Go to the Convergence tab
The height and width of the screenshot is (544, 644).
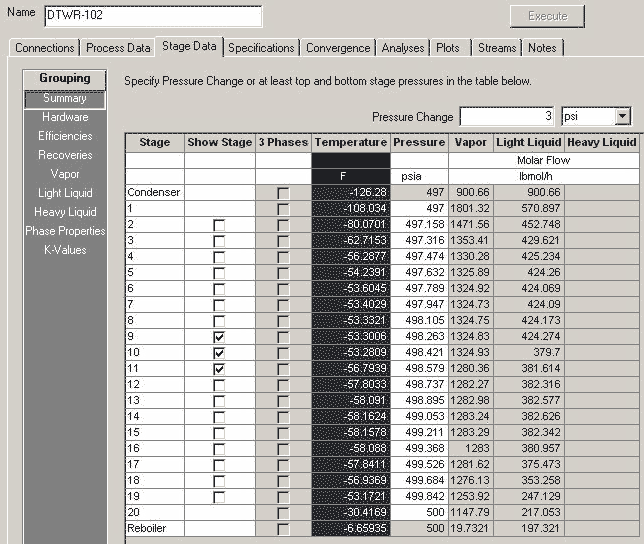[338, 48]
